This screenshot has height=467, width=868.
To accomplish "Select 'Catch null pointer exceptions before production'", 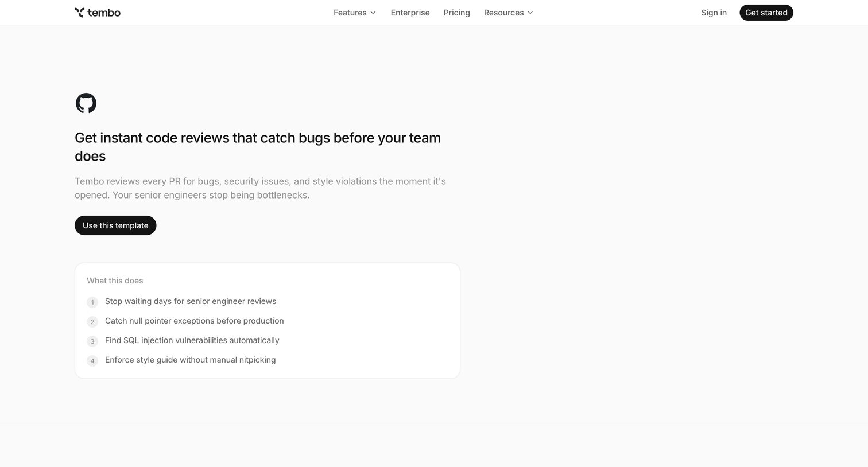I will pos(195,321).
